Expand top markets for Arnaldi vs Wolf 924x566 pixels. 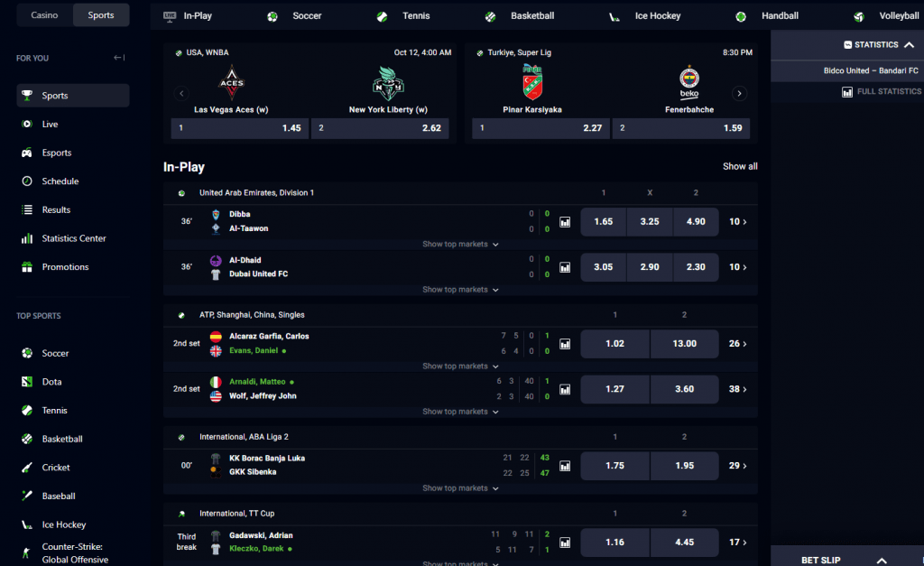point(460,412)
